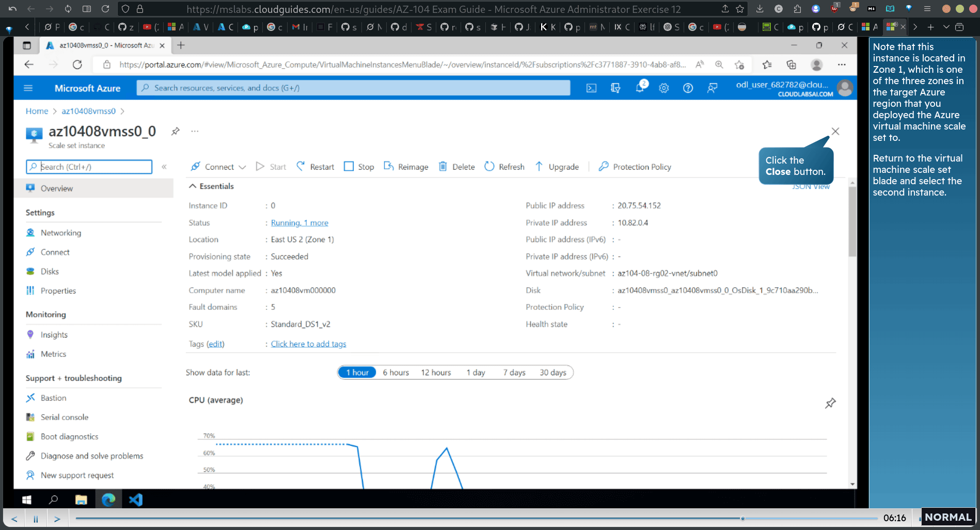The width and height of the screenshot is (980, 530).
Task: Close the instance blade with the X button
Action: (x=835, y=132)
